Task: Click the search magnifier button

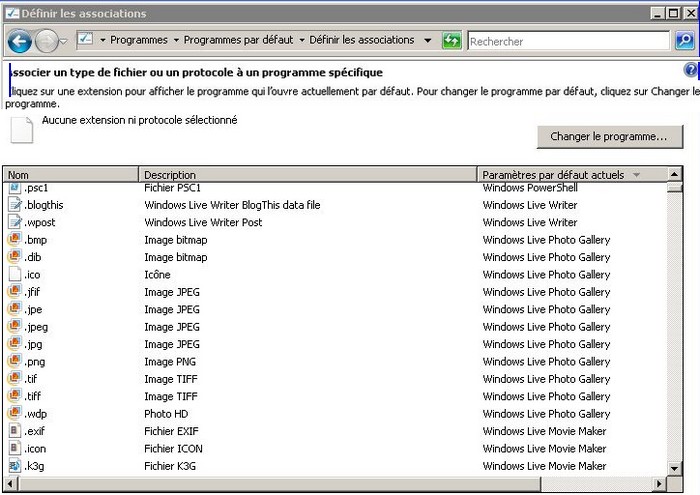Action: click(684, 41)
